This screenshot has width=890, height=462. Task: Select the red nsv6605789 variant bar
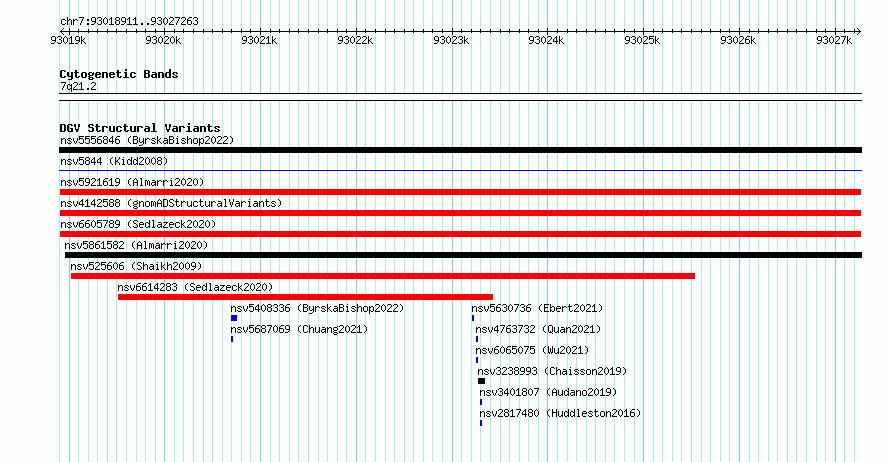(x=460, y=234)
